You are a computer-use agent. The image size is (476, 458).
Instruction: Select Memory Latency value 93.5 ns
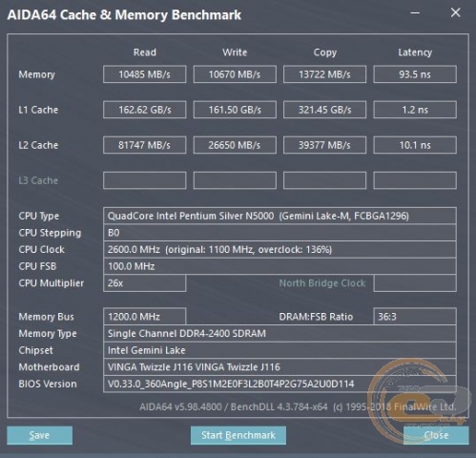click(x=415, y=74)
